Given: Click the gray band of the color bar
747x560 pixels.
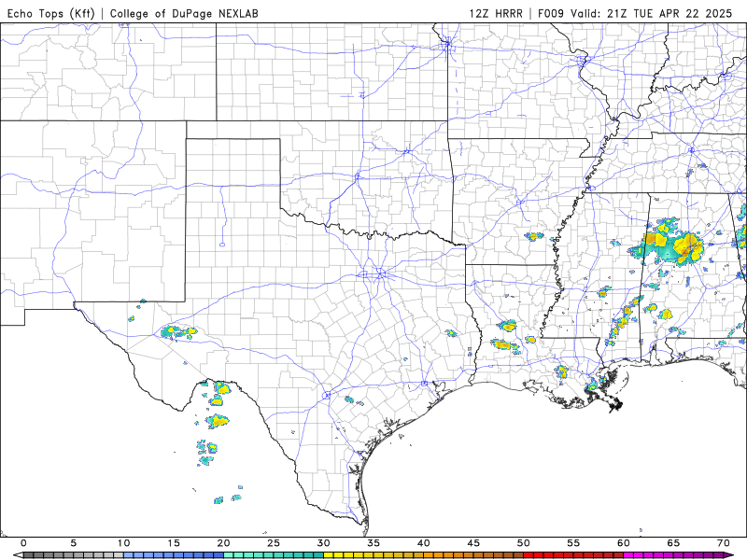Looking at the screenshot, I should (74, 555).
